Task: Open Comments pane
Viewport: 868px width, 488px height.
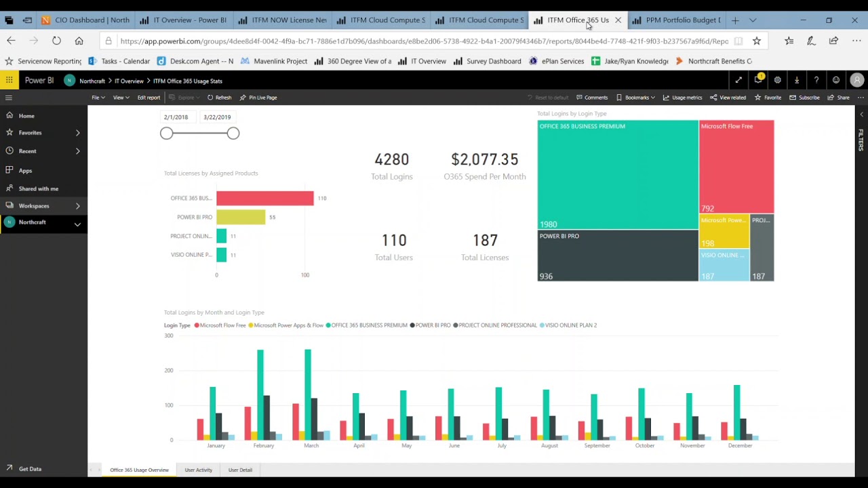Action: coord(592,98)
